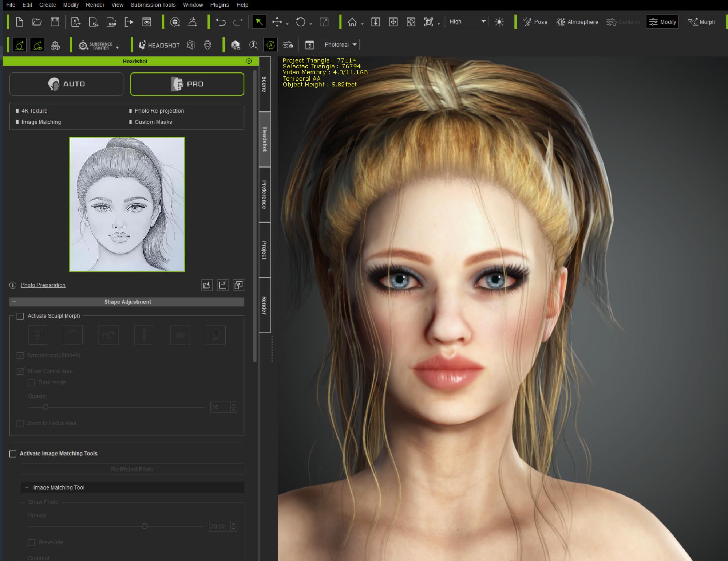Screen dimensions: 728x561
Task: Click the control area Opacity slider handle
Action: [x=45, y=407]
